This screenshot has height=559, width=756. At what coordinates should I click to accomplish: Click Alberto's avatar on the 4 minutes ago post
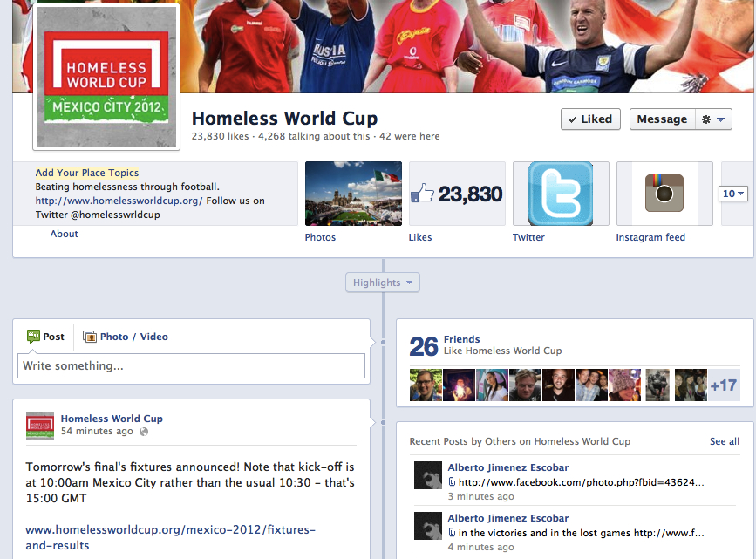(428, 526)
